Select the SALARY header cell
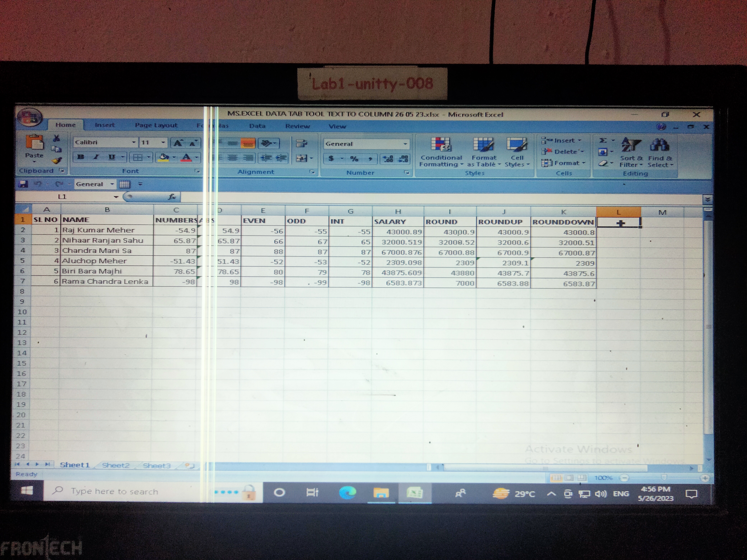This screenshot has width=747, height=560. pos(398,222)
